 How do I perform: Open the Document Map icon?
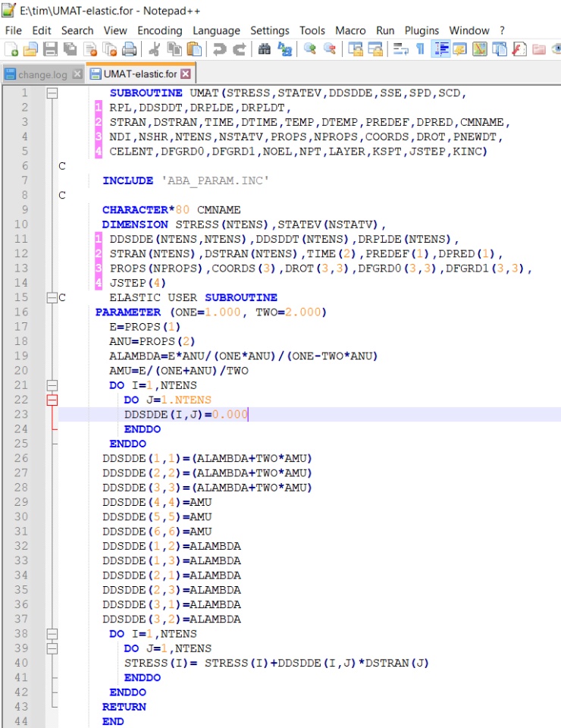[480, 49]
